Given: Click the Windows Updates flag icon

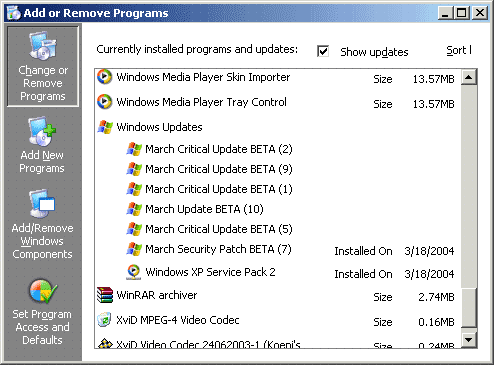Looking at the screenshot, I should click(x=105, y=127).
